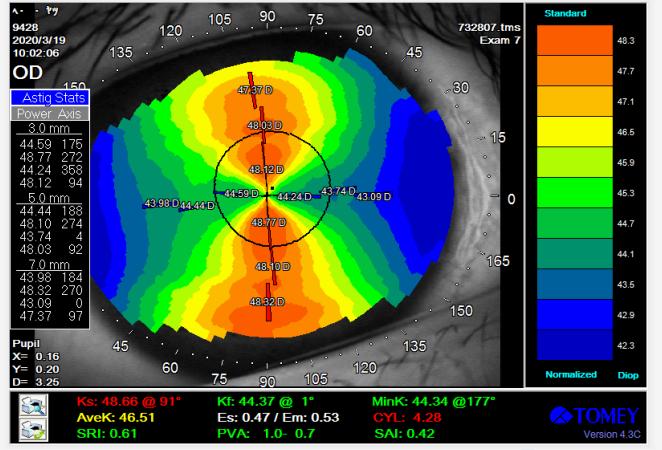The height and width of the screenshot is (450, 662).
Task: Click the printer icon with green check
Action: [x=33, y=430]
